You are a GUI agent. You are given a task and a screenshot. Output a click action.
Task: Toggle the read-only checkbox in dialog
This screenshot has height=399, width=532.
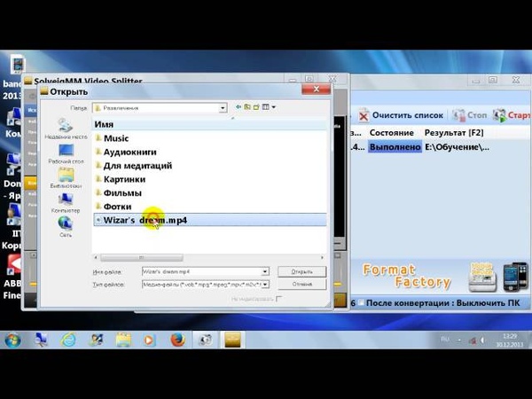click(x=278, y=299)
